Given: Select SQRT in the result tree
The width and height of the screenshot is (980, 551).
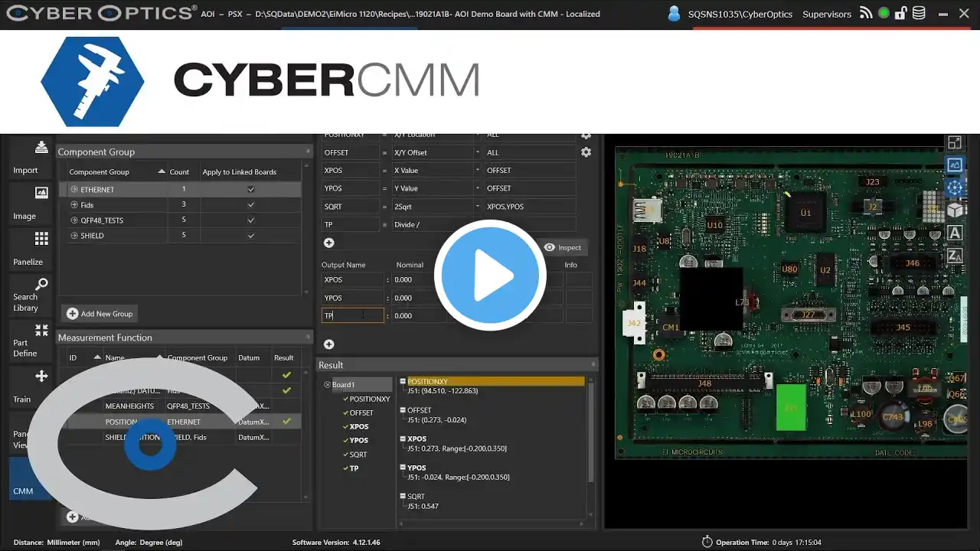Looking at the screenshot, I should (x=358, y=455).
